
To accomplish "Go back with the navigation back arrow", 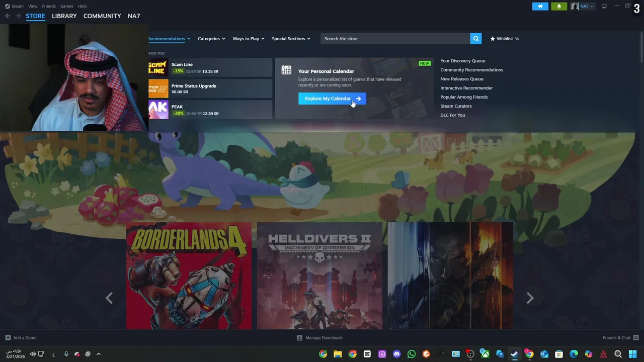I will tap(8, 16).
